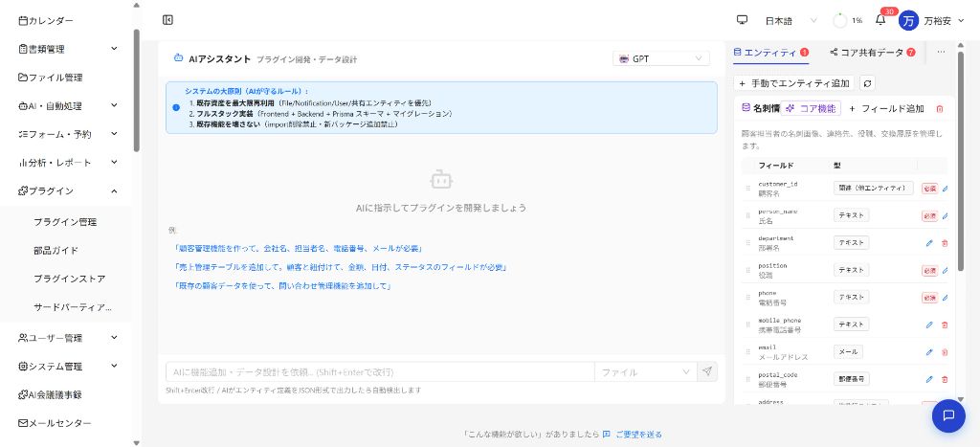Click the ご要望を送る link

634,434
